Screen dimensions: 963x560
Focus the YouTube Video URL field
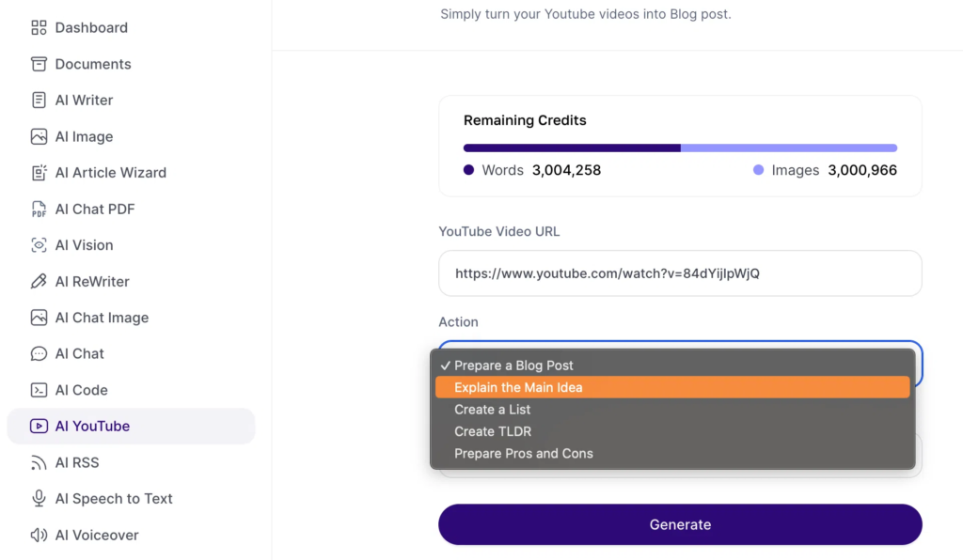pos(680,273)
